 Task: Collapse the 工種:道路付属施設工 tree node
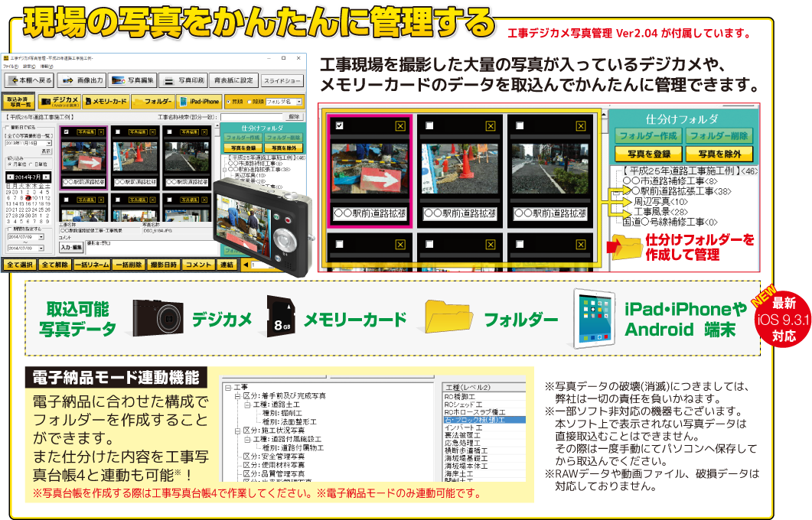coord(247,439)
